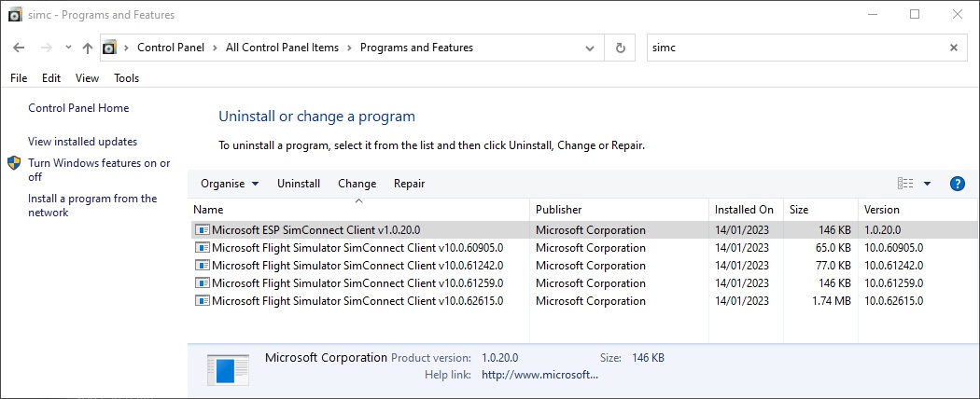The image size is (980, 399).
Task: Click the window title bar icon
Action: click(x=16, y=15)
